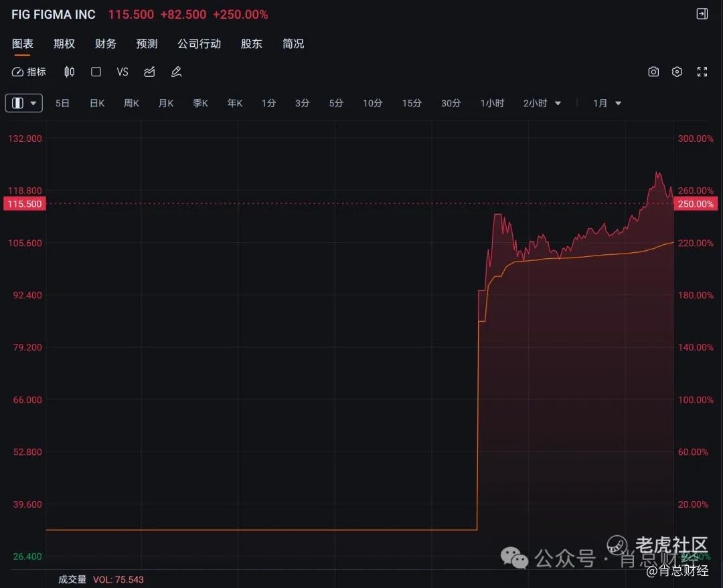The width and height of the screenshot is (723, 588).
Task: Choose the 5分 interval
Action: click(x=336, y=103)
